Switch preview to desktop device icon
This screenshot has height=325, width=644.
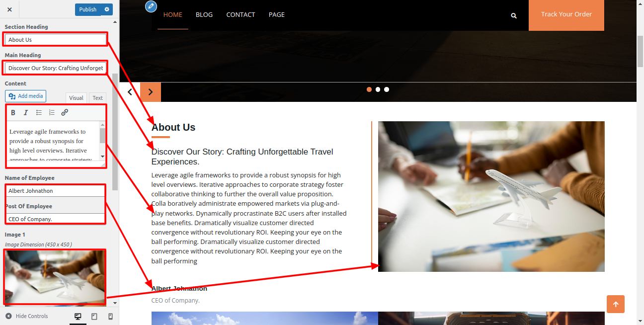pyautogui.click(x=78, y=317)
